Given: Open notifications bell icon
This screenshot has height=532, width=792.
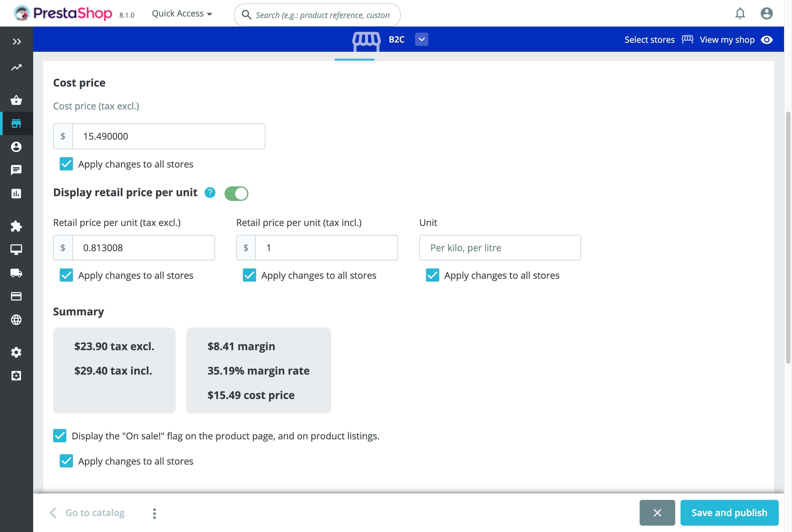Looking at the screenshot, I should point(740,14).
